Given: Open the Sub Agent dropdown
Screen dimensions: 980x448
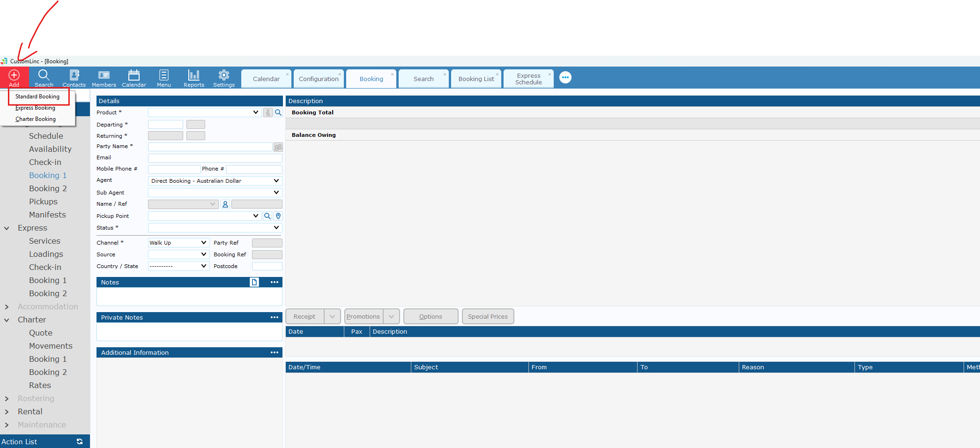Looking at the screenshot, I should pyautogui.click(x=276, y=193).
